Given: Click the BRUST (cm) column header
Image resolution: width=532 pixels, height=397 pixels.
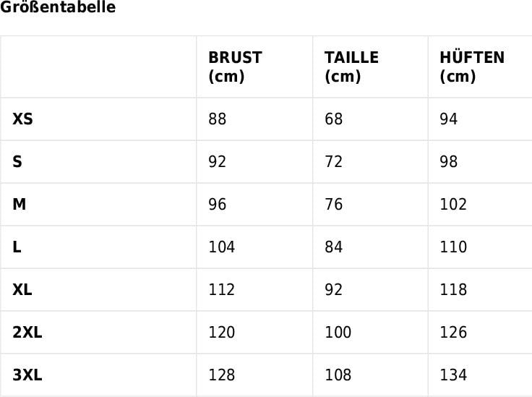Looking at the screenshot, I should 235,67.
